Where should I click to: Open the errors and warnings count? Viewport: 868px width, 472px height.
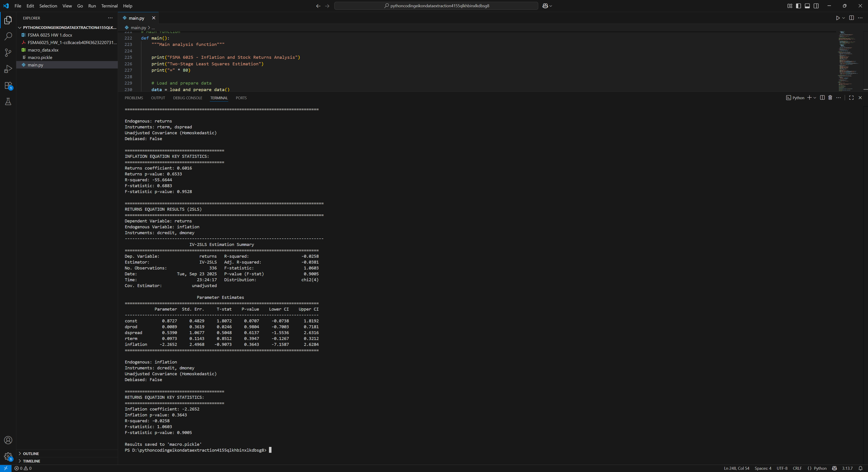[x=23, y=468]
